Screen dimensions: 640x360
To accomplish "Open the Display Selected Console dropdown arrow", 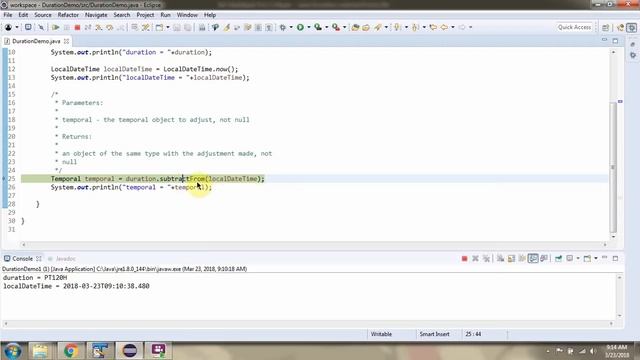I will [x=578, y=258].
